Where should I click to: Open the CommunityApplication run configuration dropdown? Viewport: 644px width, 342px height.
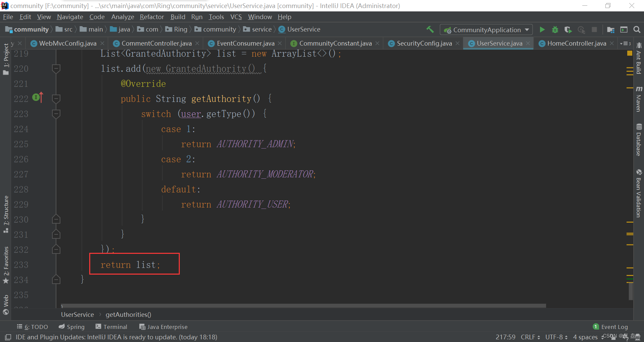click(486, 30)
